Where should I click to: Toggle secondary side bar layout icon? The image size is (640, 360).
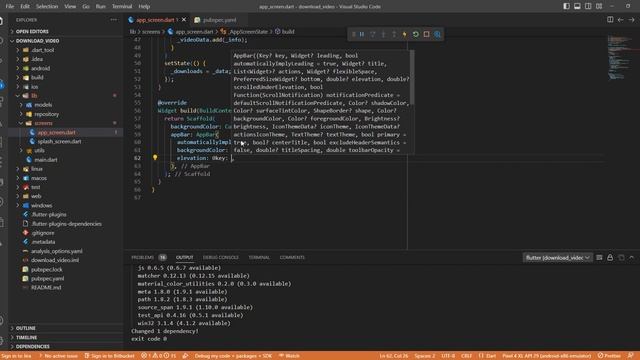[x=588, y=6]
